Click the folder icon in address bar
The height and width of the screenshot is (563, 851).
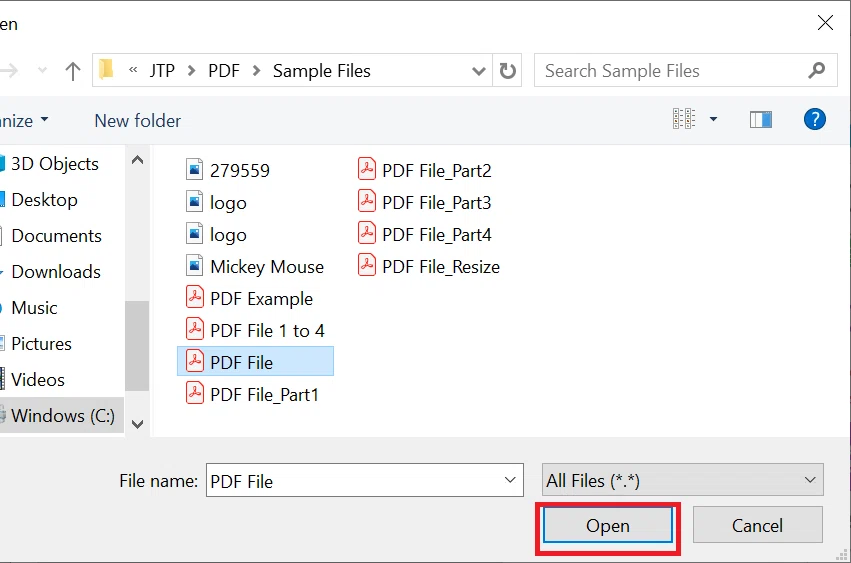106,69
